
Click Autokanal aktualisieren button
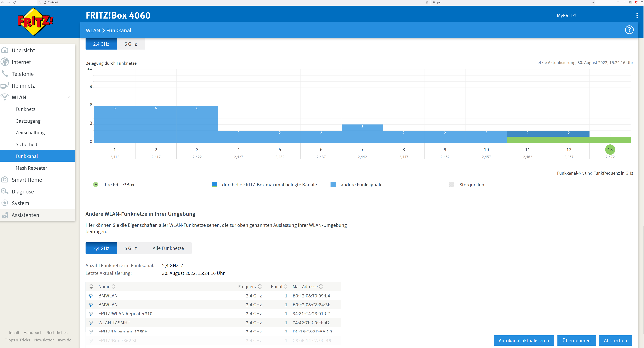pos(524,341)
